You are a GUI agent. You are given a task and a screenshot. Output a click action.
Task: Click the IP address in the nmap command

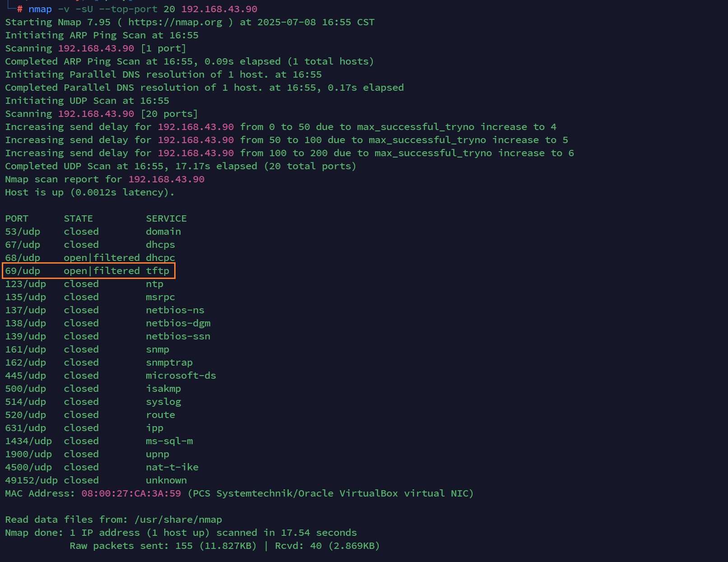coord(219,9)
